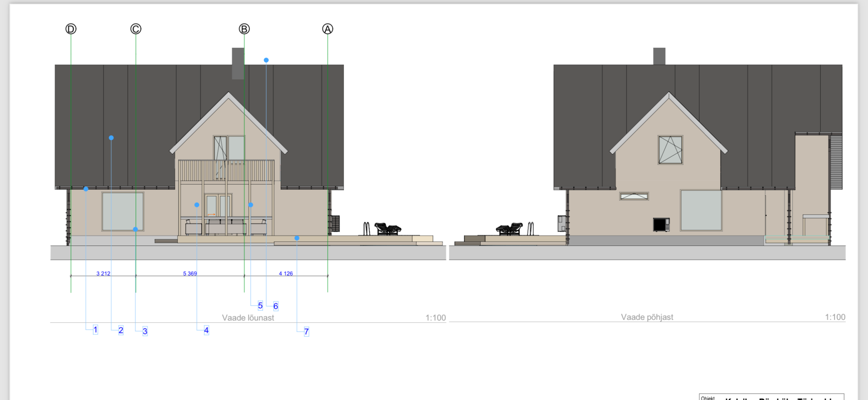Click grid axis bubble B
This screenshot has width=868, height=400.
pos(244,29)
